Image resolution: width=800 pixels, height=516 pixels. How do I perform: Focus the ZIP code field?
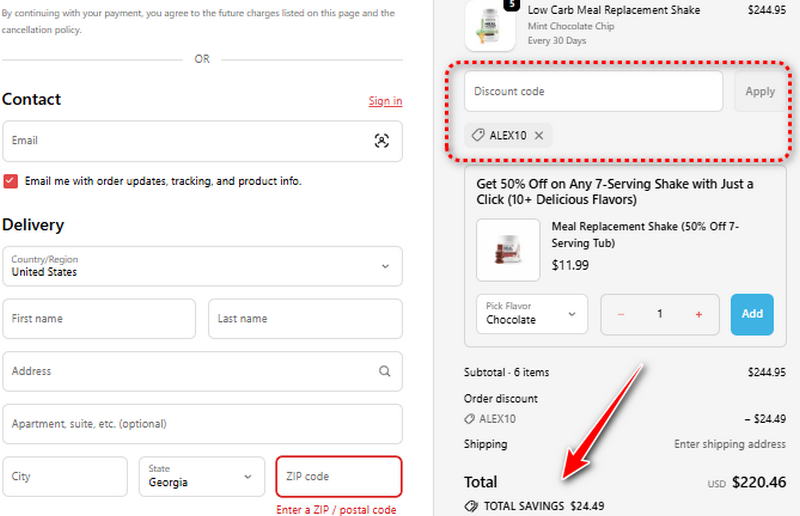[x=338, y=477]
